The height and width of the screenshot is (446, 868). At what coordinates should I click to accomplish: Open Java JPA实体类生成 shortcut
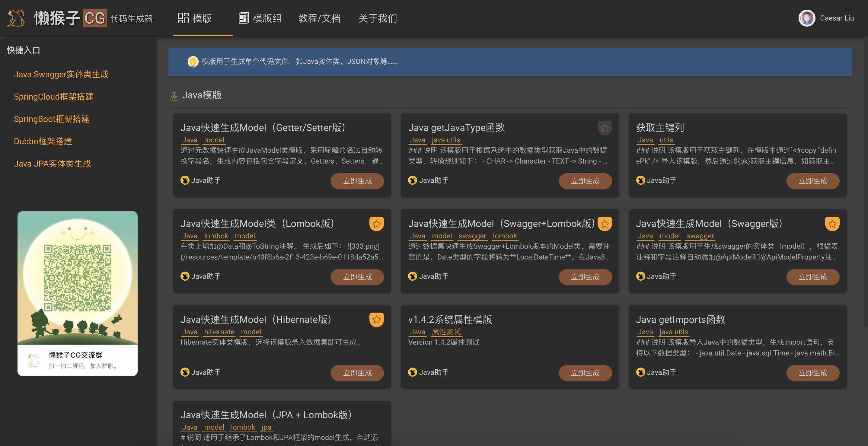(x=52, y=164)
